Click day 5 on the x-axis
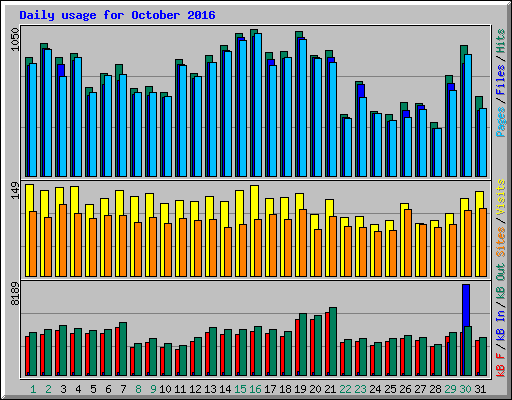512x400 pixels. pyautogui.click(x=93, y=389)
